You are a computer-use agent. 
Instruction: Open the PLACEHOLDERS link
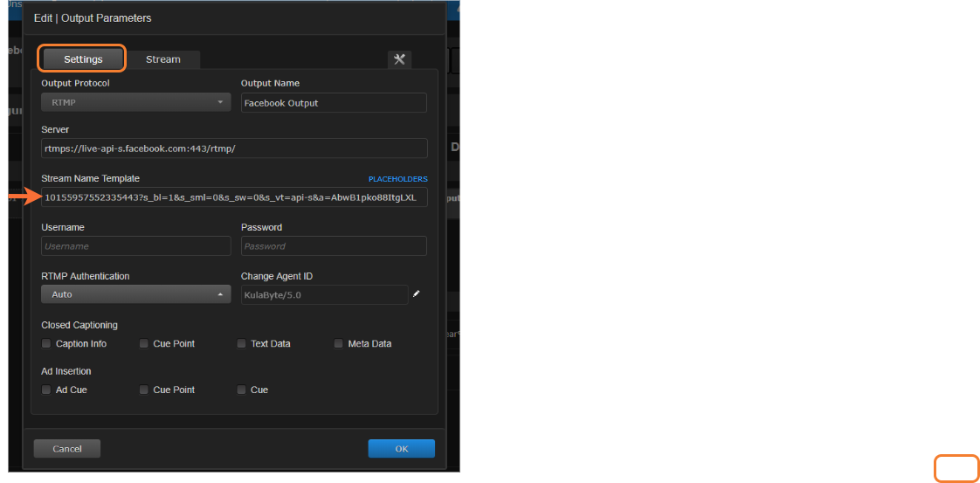pos(397,179)
